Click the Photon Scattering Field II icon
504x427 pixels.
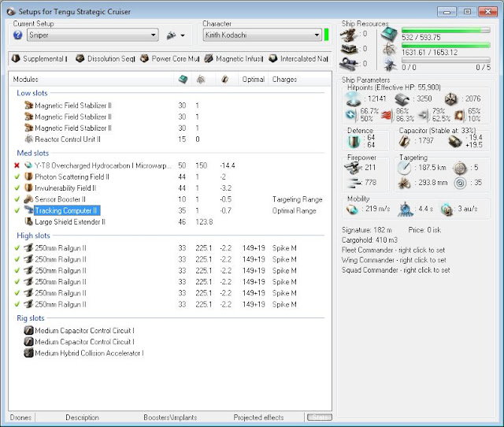29,176
